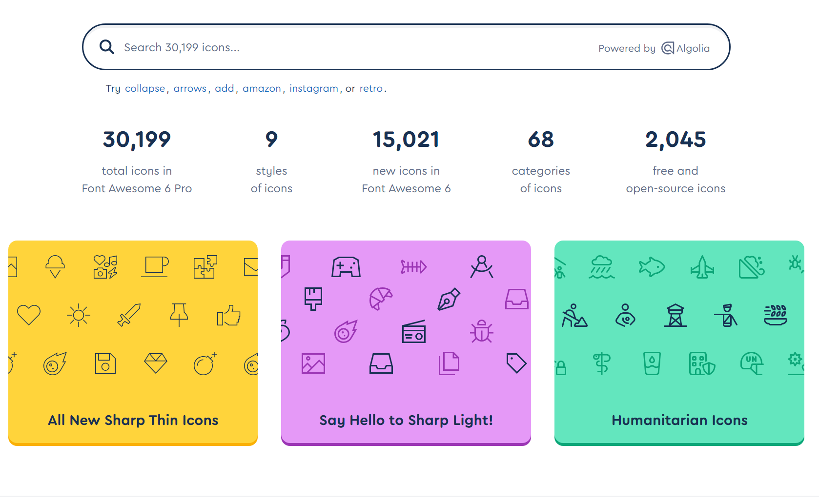819x504 pixels.
Task: Click the meteor icon in purple card
Action: 346,331
